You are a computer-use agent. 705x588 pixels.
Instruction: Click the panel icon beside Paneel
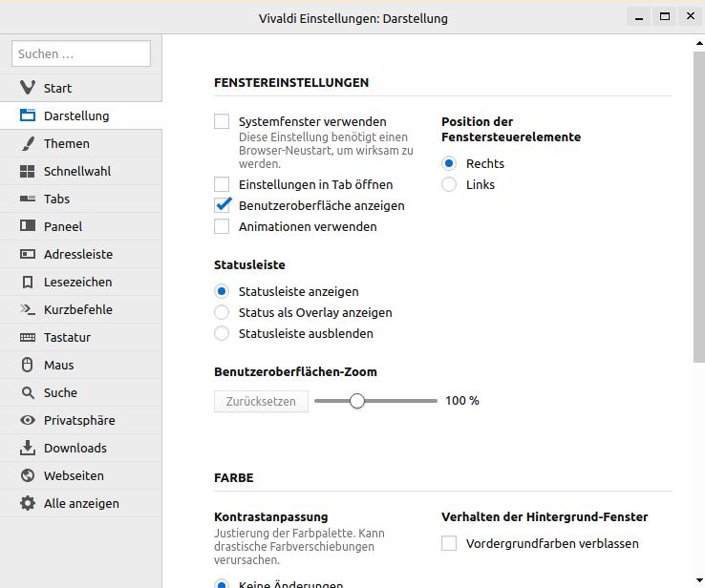click(28, 225)
